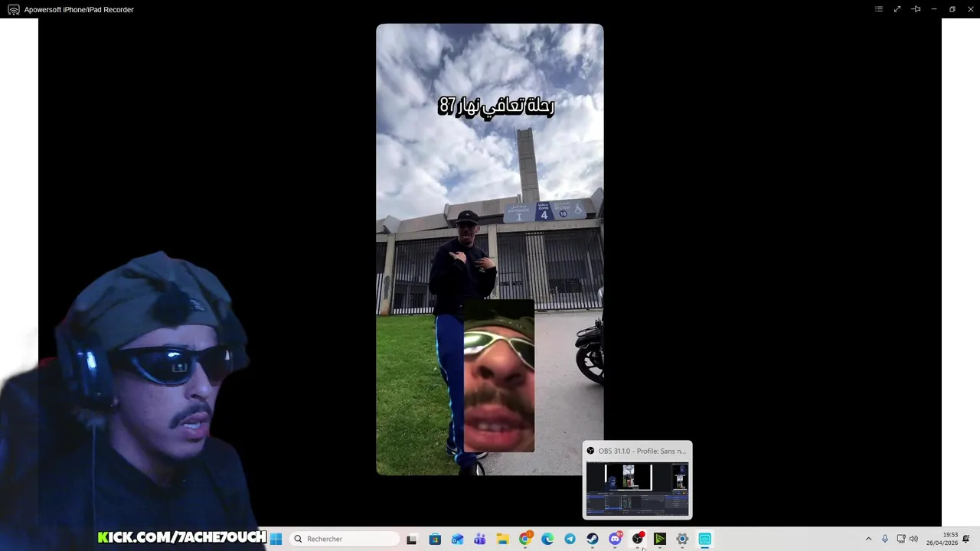Switch to OBS Studio in the taskbar
This screenshot has height=551, width=980.
pos(638,539)
